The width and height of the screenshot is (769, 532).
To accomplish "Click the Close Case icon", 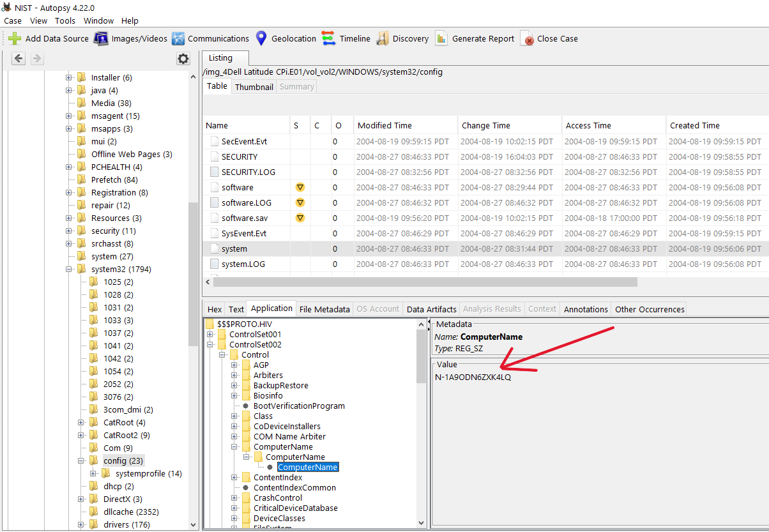I will [x=527, y=39].
